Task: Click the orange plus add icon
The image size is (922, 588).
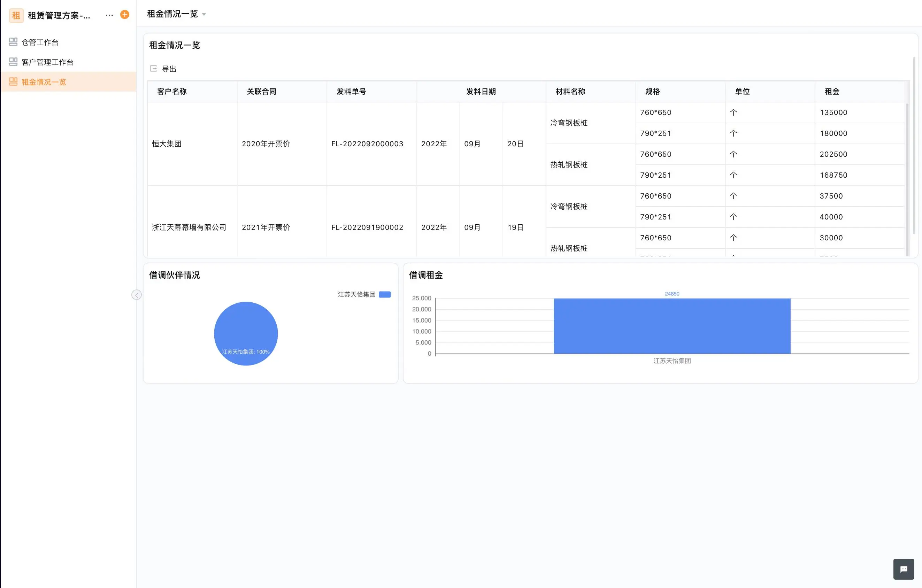Action: (124, 15)
